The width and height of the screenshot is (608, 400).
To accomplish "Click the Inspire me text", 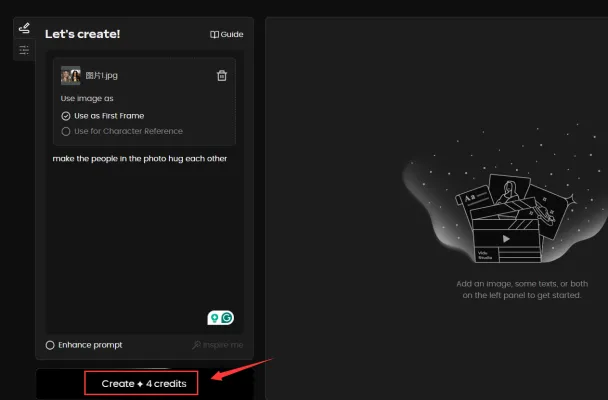I will [223, 345].
